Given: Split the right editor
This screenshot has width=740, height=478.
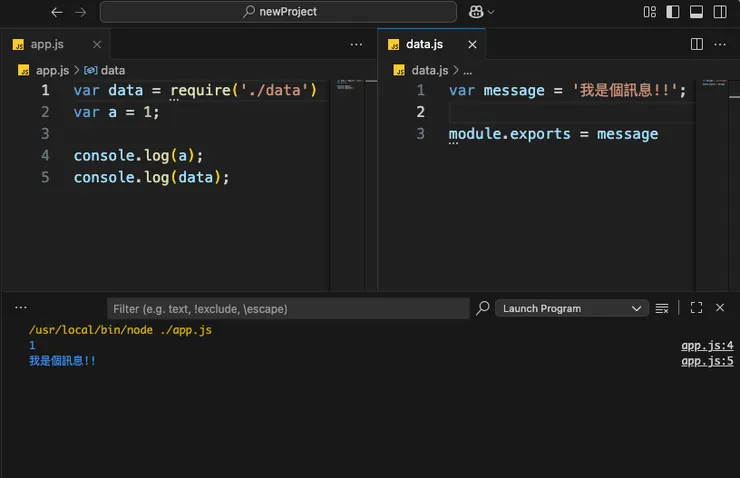Looking at the screenshot, I should pos(697,44).
